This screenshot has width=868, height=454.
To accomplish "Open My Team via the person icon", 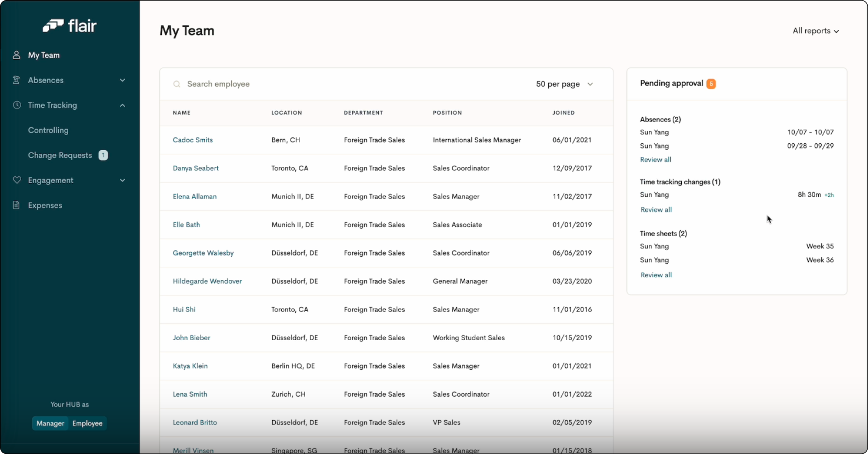I will pos(16,55).
